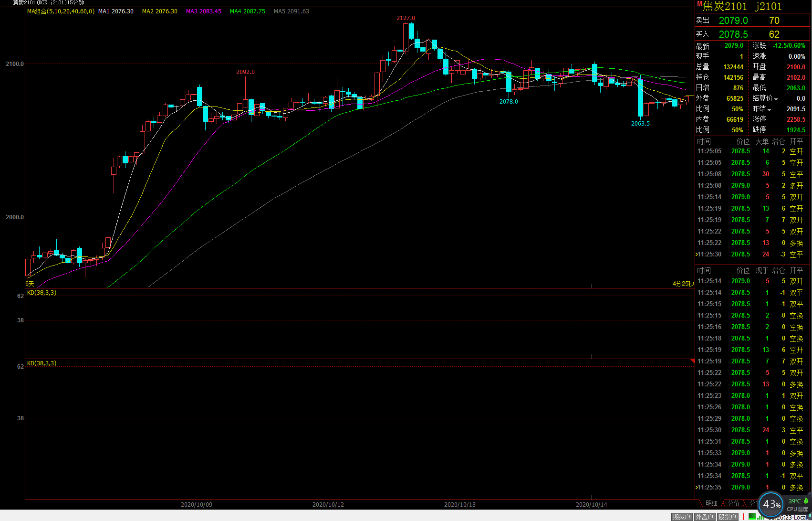Click the red corner triangle on lower KD panel

tap(692, 362)
